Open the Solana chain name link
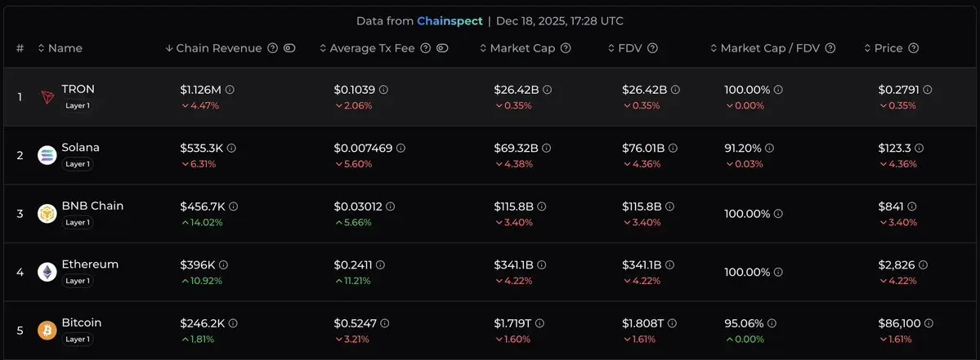This screenshot has width=980, height=360. coord(80,148)
